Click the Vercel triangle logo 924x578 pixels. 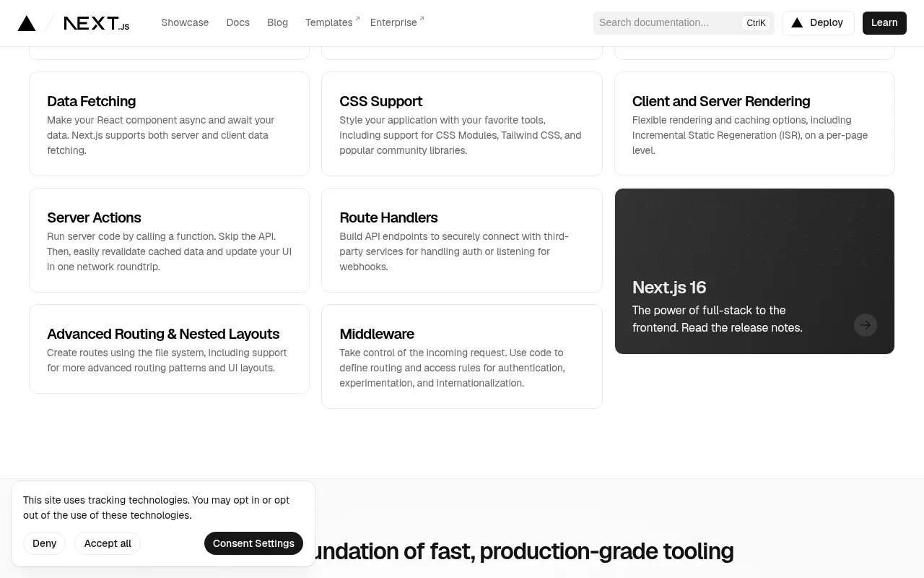[x=27, y=23]
